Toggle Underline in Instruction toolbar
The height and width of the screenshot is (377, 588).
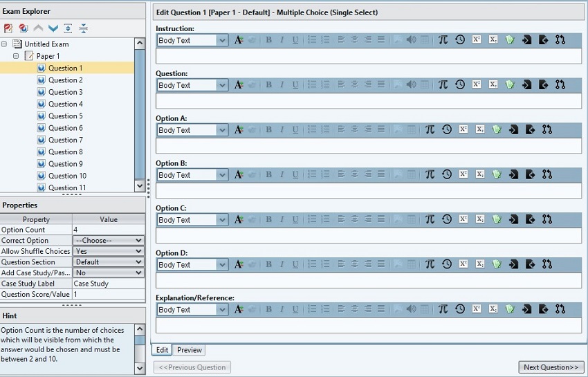[x=295, y=39]
